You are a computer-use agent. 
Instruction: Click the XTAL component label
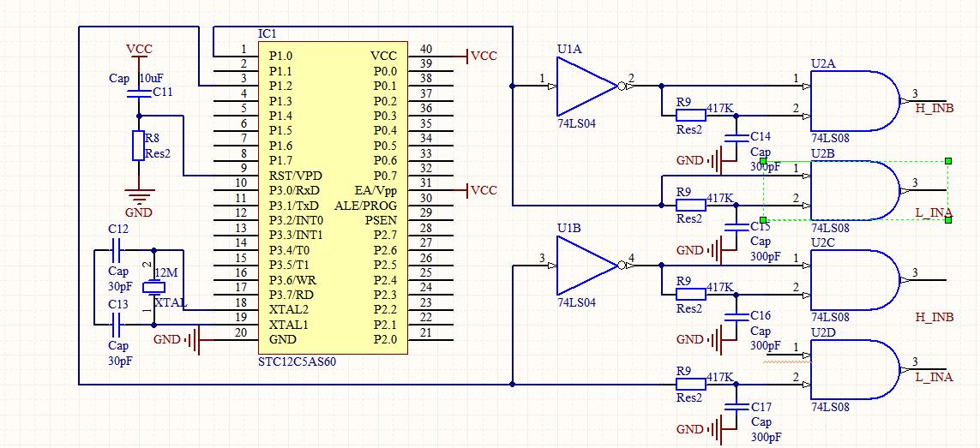click(x=170, y=302)
